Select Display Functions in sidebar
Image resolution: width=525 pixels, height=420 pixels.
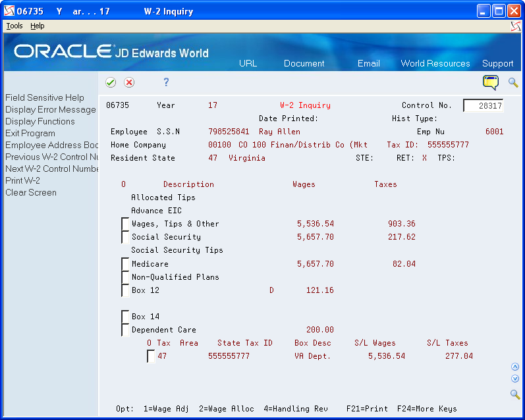pos(40,122)
